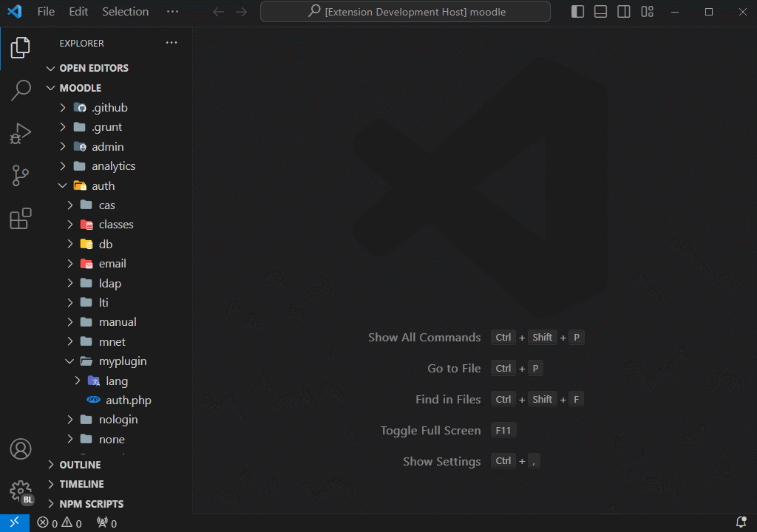
Task: Click the email folder icon
Action: pyautogui.click(x=86, y=264)
